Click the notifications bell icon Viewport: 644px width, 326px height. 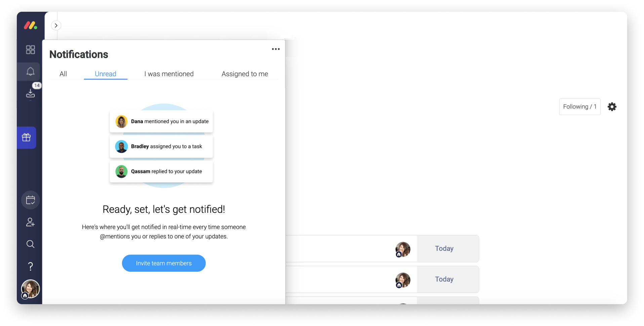tap(30, 72)
